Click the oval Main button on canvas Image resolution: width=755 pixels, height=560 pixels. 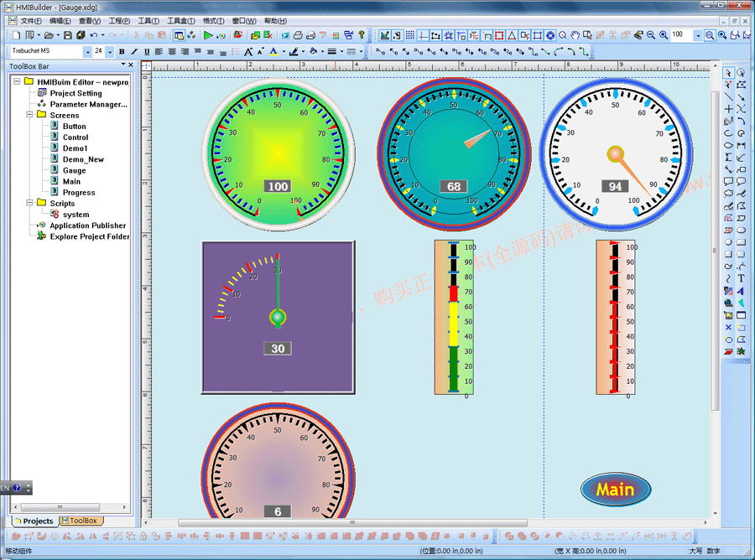tap(615, 490)
